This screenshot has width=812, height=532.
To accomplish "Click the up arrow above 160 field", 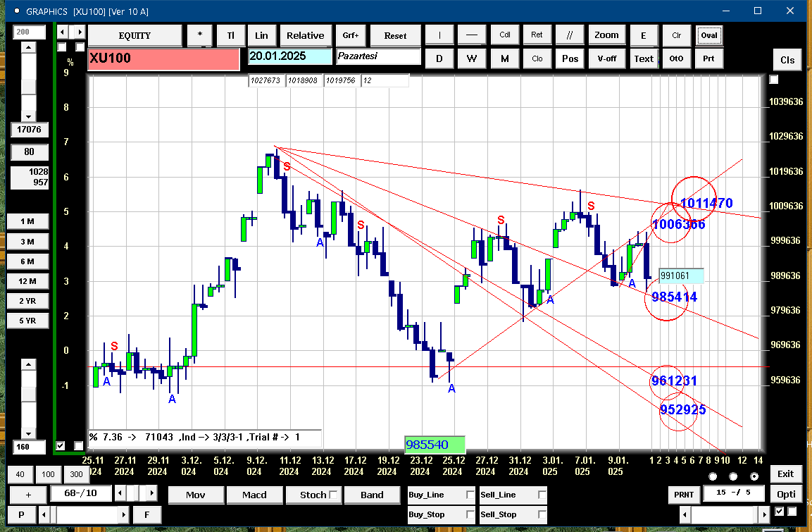I will click(x=28, y=365).
